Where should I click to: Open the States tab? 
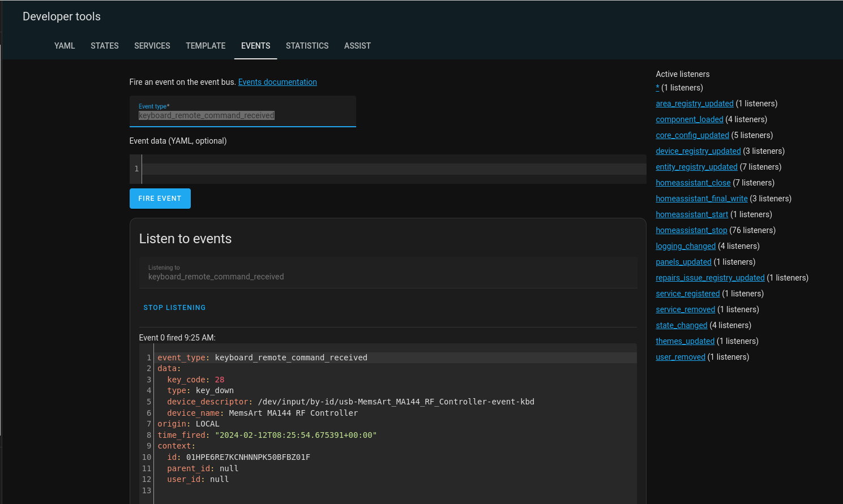(x=105, y=46)
